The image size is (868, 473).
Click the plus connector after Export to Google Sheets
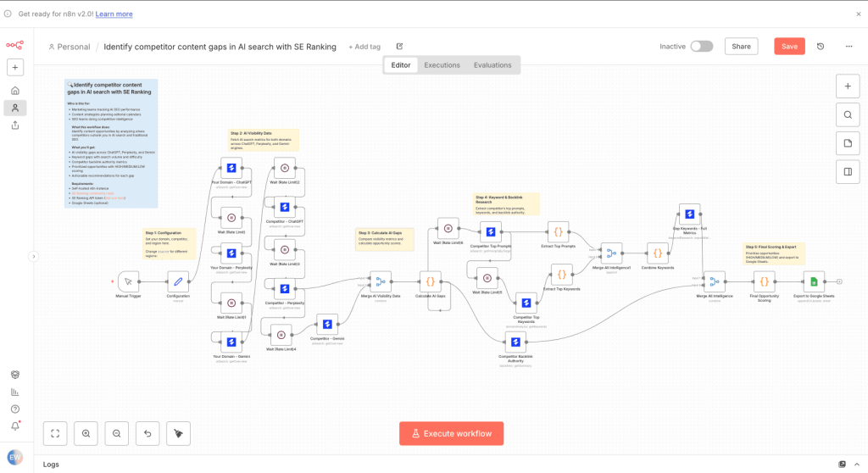[839, 282]
